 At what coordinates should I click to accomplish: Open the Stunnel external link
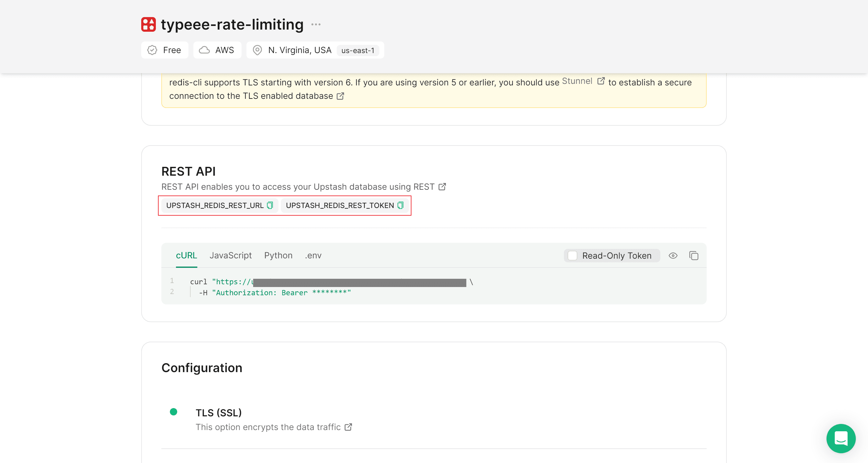[577, 81]
